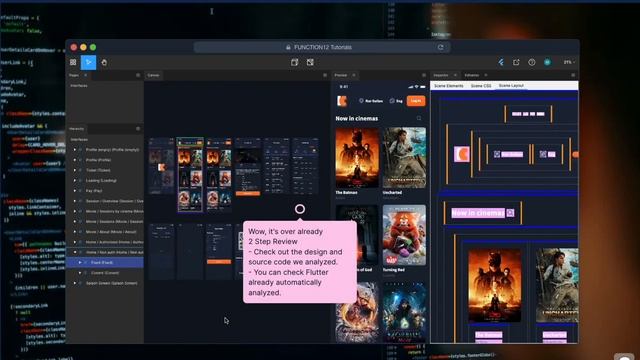Expand the Movie / About tree row
The width and height of the screenshot is (640, 360).
(75, 232)
